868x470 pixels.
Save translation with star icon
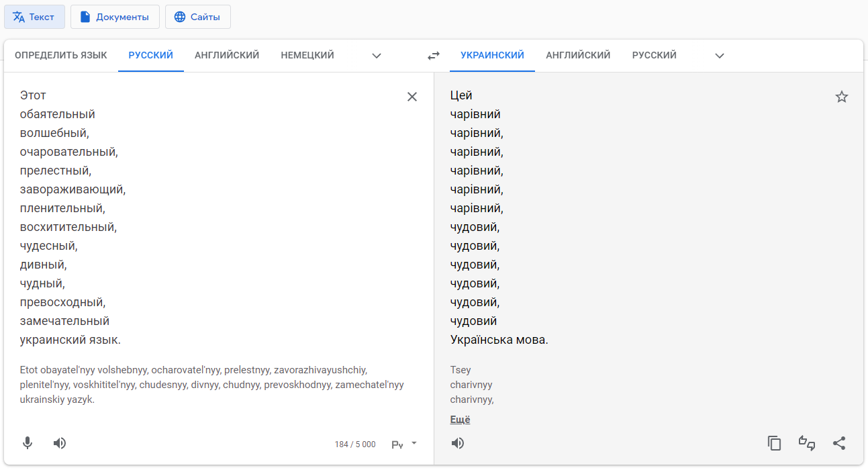(842, 97)
